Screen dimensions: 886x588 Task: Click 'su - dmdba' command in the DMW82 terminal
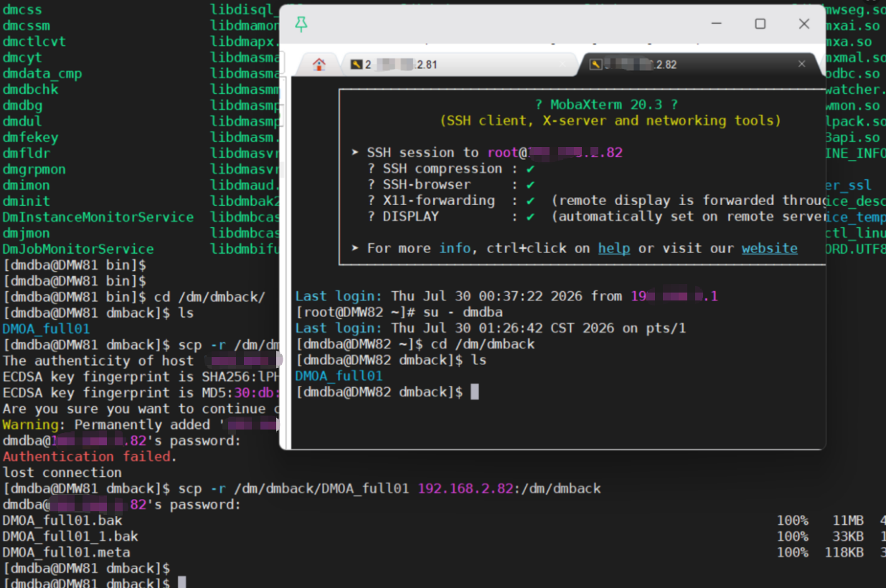pyautogui.click(x=463, y=312)
